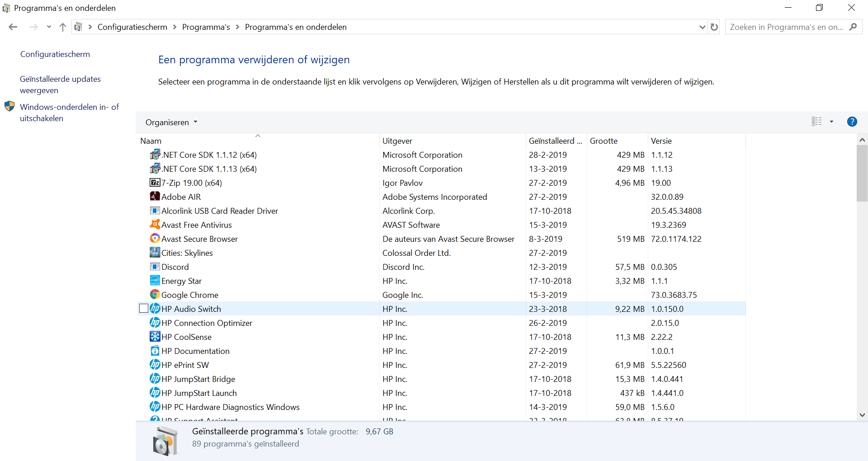Screen dimensions: 868x461
Task: Open the recent locations dropdown arrow
Action: point(49,27)
